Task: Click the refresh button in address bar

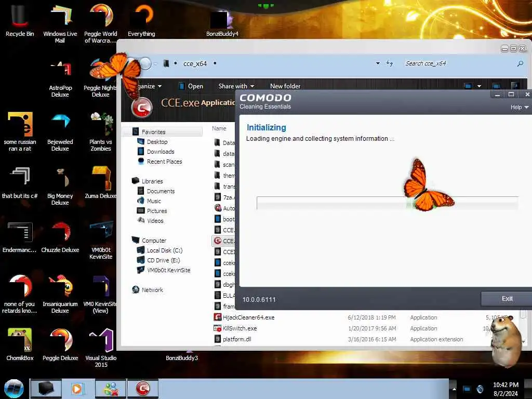Action: pos(390,63)
